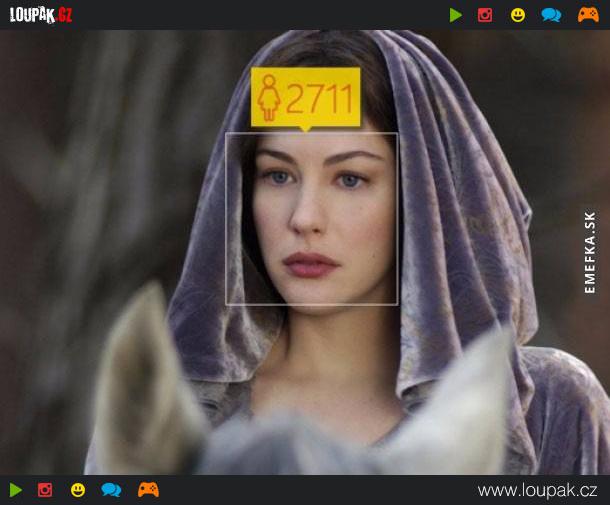The height and width of the screenshot is (505, 610).
Task: Open the www.loupak.cz link in footer
Action: tap(537, 491)
